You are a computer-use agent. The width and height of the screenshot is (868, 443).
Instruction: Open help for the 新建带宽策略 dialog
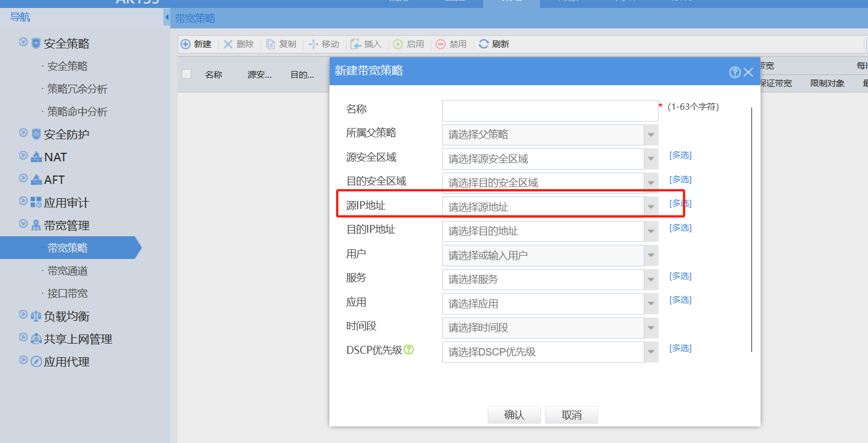click(x=735, y=72)
